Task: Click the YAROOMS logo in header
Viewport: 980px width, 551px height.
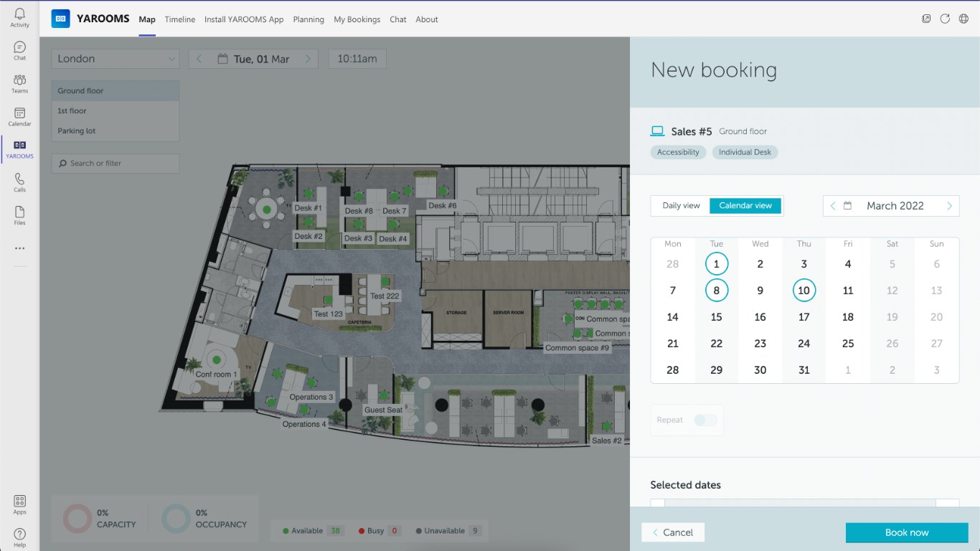Action: (x=60, y=19)
